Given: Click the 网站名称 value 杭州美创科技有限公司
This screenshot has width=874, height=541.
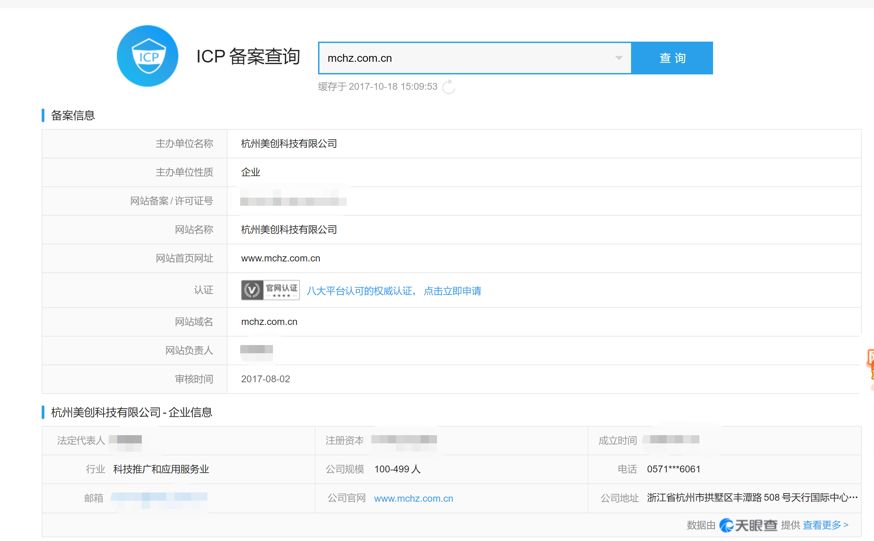Looking at the screenshot, I should [x=289, y=230].
